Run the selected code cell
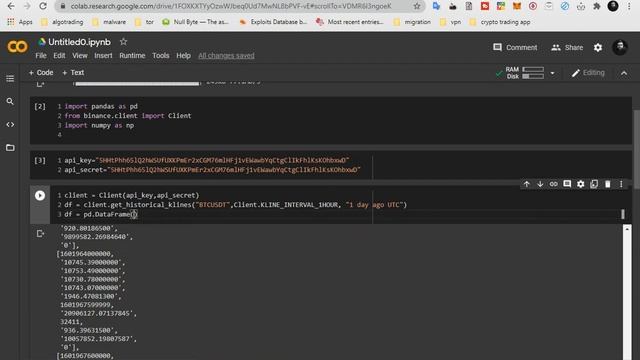Viewport: 640px width, 360px height. 40,196
